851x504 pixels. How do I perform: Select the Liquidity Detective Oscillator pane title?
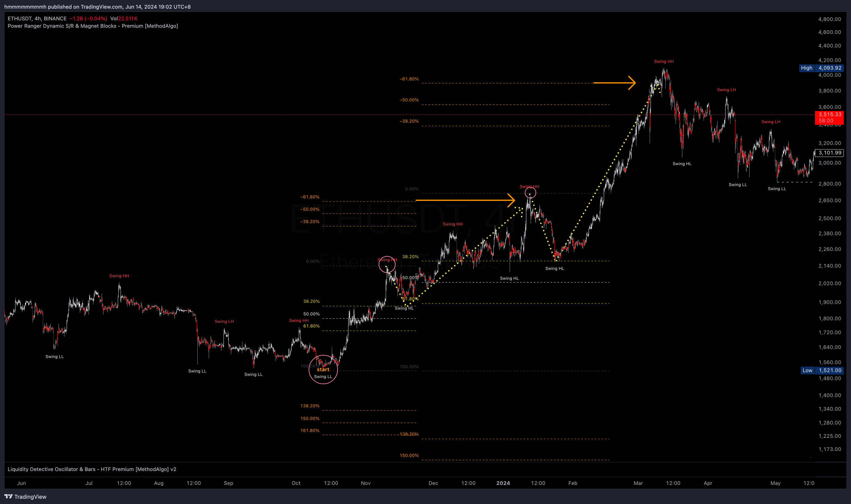pos(92,469)
